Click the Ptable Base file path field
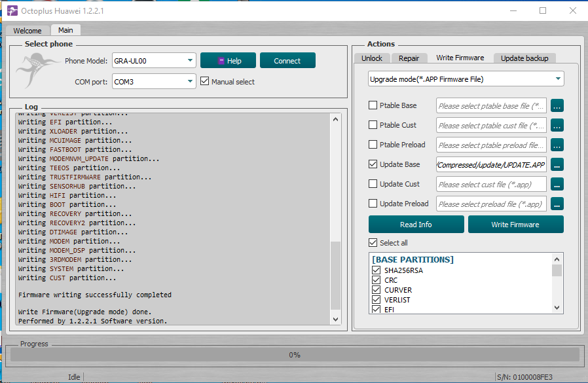 (491, 106)
